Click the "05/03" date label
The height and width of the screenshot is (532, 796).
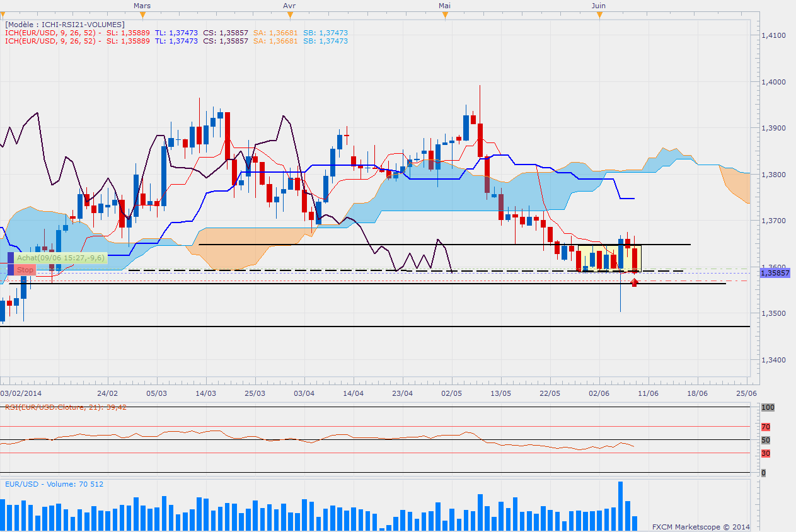coord(157,393)
